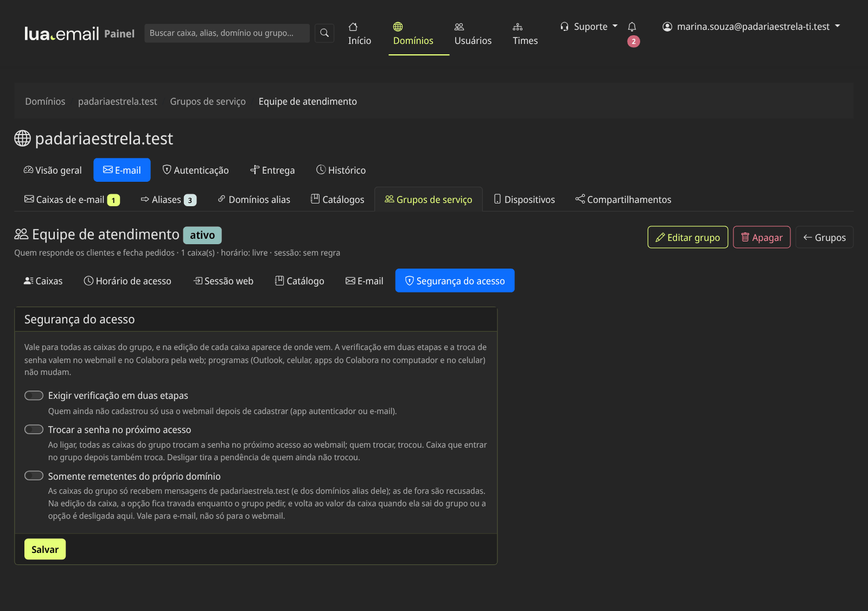
Task: Open the Catálogos tab
Action: 337,200
